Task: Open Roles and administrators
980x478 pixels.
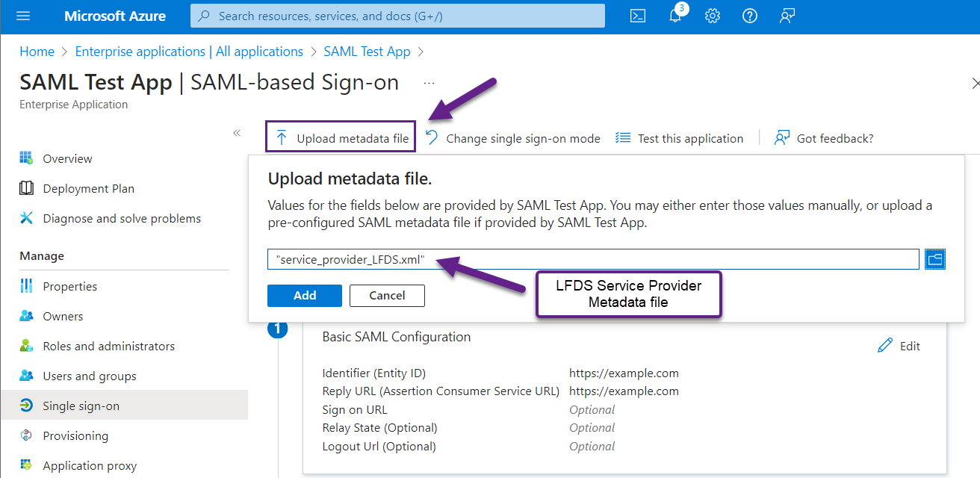Action: [108, 347]
